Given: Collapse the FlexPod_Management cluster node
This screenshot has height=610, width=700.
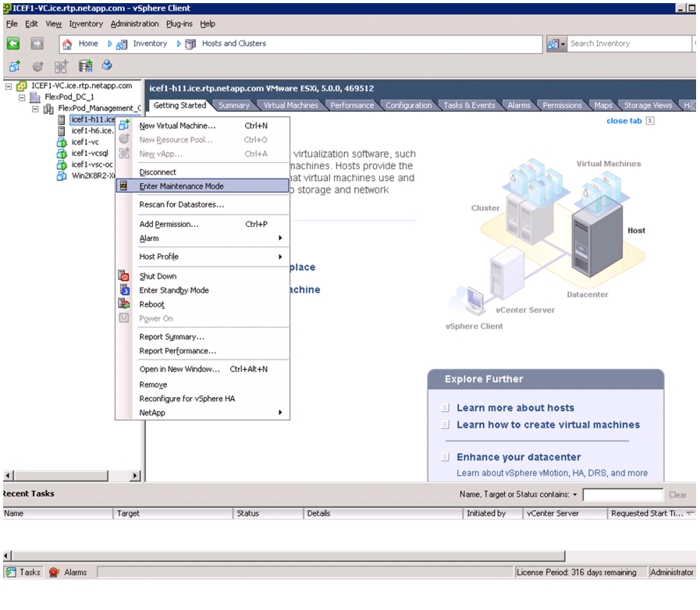Looking at the screenshot, I should click(35, 109).
